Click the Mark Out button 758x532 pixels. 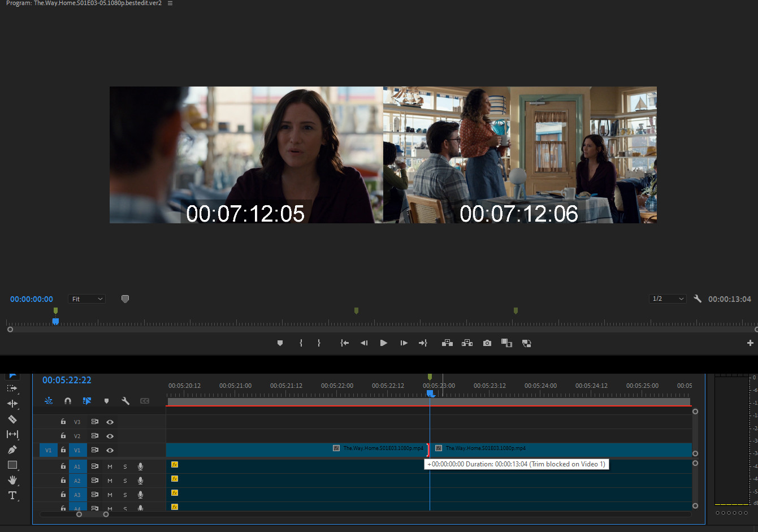[x=319, y=343]
